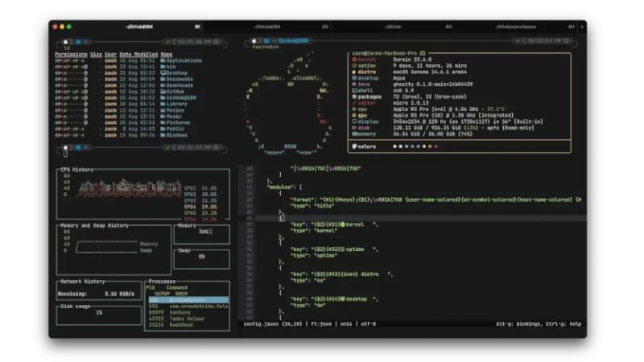The height and width of the screenshot is (362, 644).
Task: Click ft:json in the editor status bar
Action: [x=320, y=324]
